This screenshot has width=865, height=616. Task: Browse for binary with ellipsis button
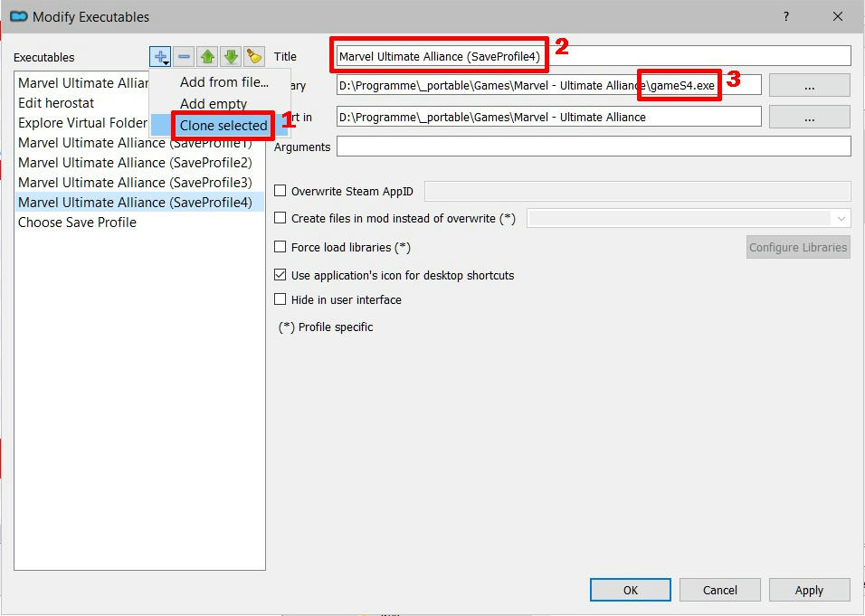coord(809,85)
